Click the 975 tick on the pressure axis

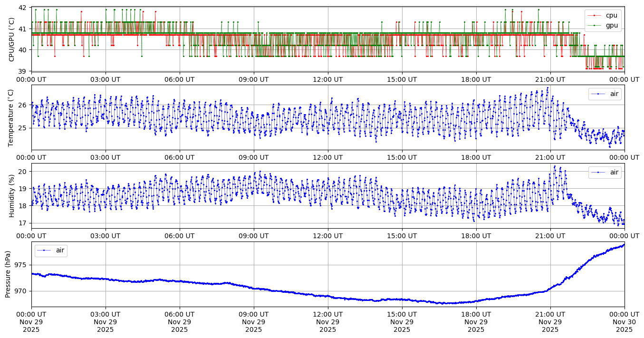pyautogui.click(x=23, y=265)
